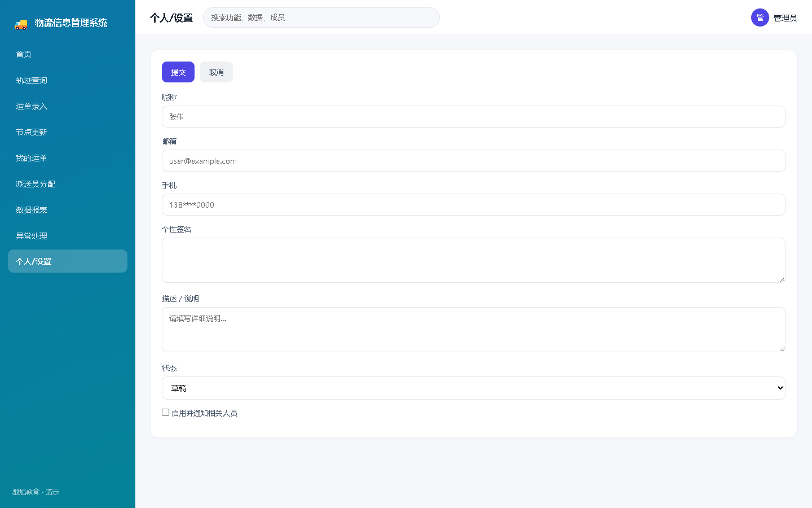Click the 邮箱 input field
Viewport: 812px width, 508px height.
click(474, 161)
